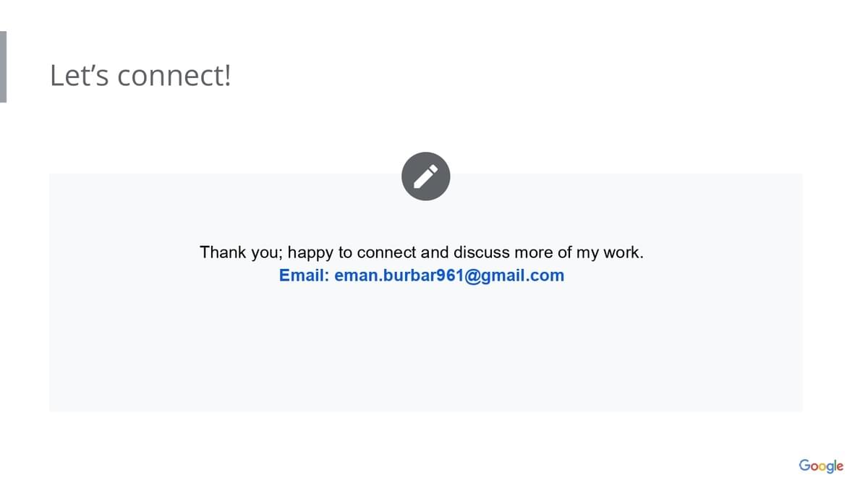
Task: Click the white pencil glyph inside dark circle
Action: point(426,176)
